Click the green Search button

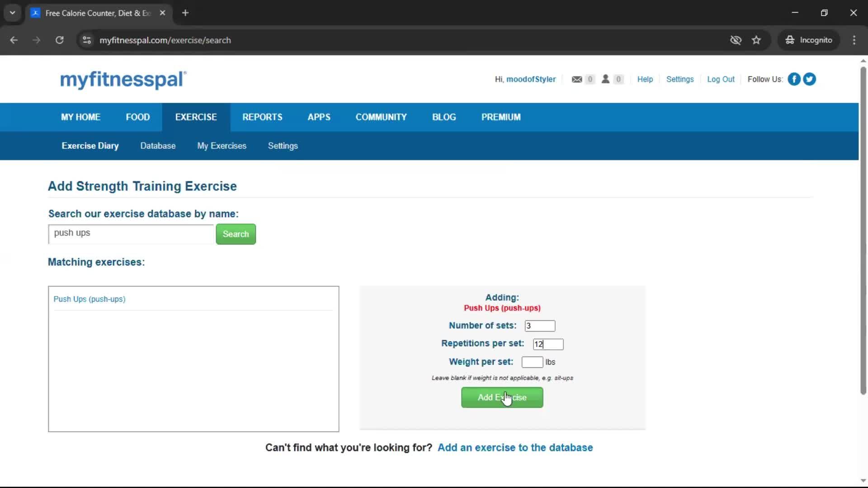[x=236, y=234]
